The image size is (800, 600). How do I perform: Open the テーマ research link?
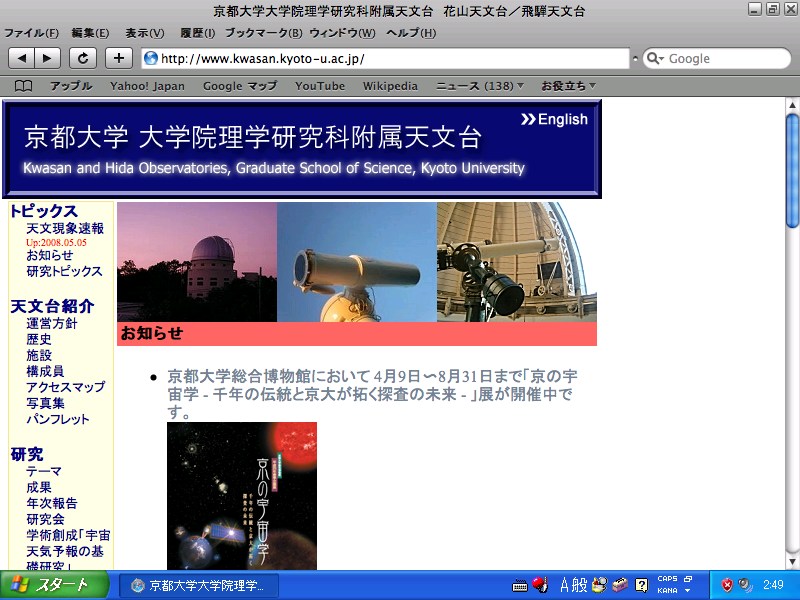44,471
